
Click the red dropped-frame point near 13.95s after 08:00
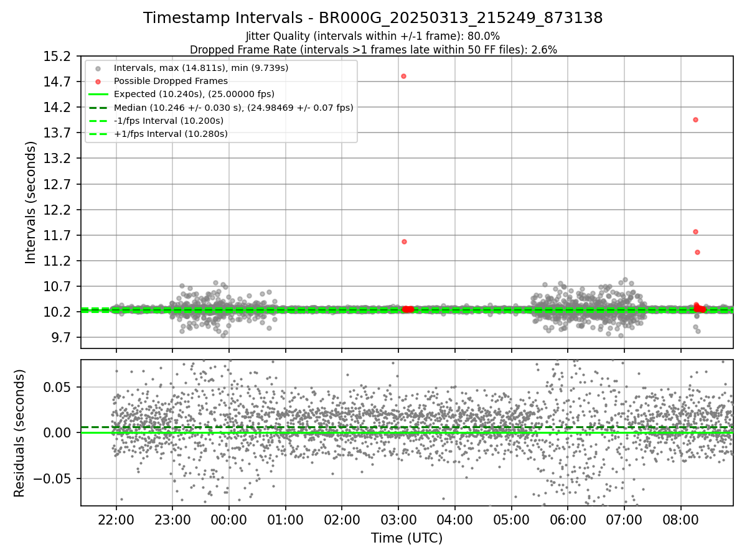[695, 119]
